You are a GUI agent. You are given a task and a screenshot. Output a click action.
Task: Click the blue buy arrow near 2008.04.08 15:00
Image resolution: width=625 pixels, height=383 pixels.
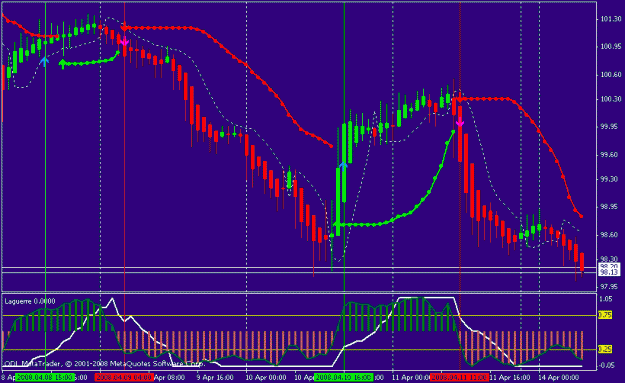click(x=44, y=61)
